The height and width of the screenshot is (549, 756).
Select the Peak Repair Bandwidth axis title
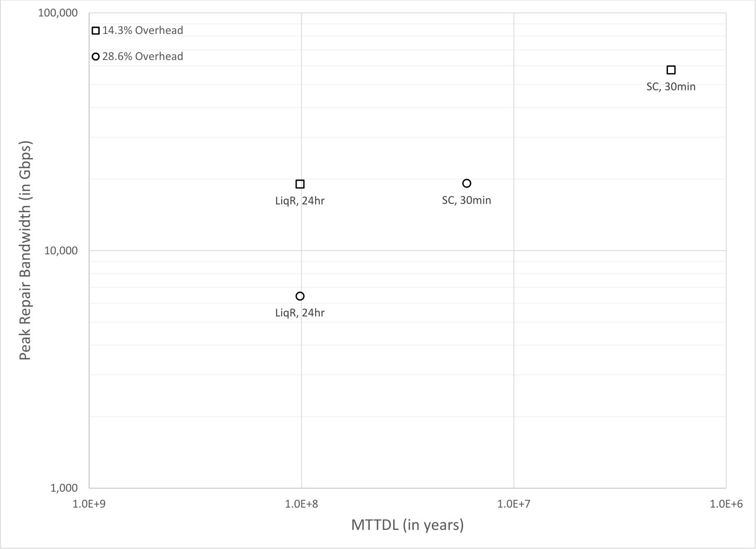click(x=25, y=250)
